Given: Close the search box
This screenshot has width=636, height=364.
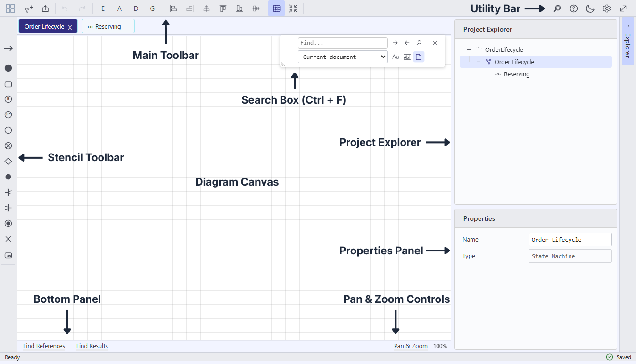Looking at the screenshot, I should point(435,43).
